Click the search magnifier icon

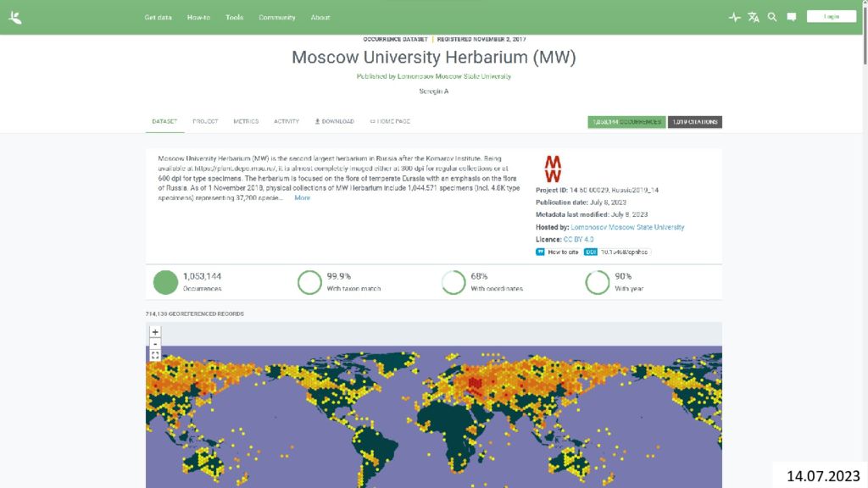(772, 17)
